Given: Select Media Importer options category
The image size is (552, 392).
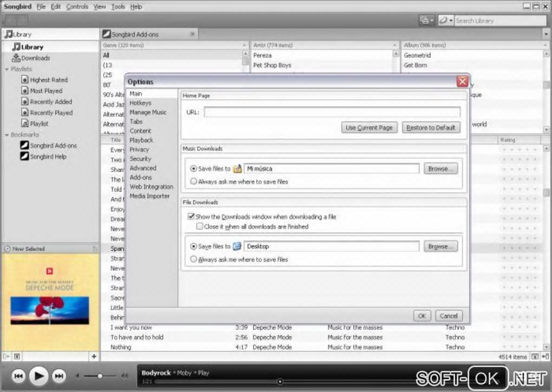Looking at the screenshot, I should [149, 196].
